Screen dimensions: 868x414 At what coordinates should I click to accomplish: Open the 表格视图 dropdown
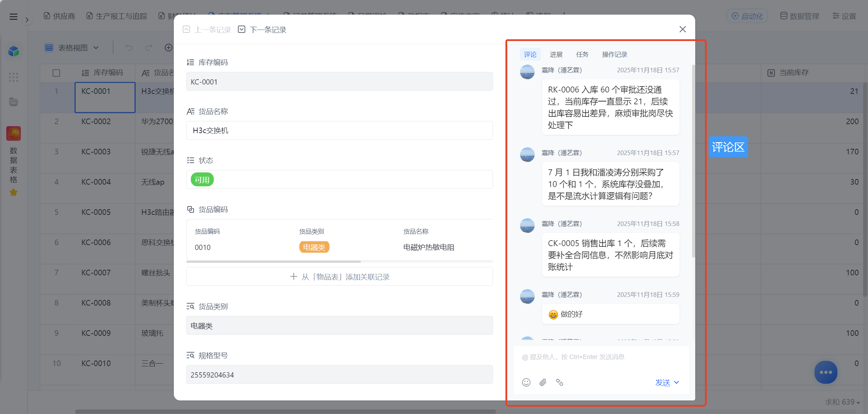click(x=72, y=48)
